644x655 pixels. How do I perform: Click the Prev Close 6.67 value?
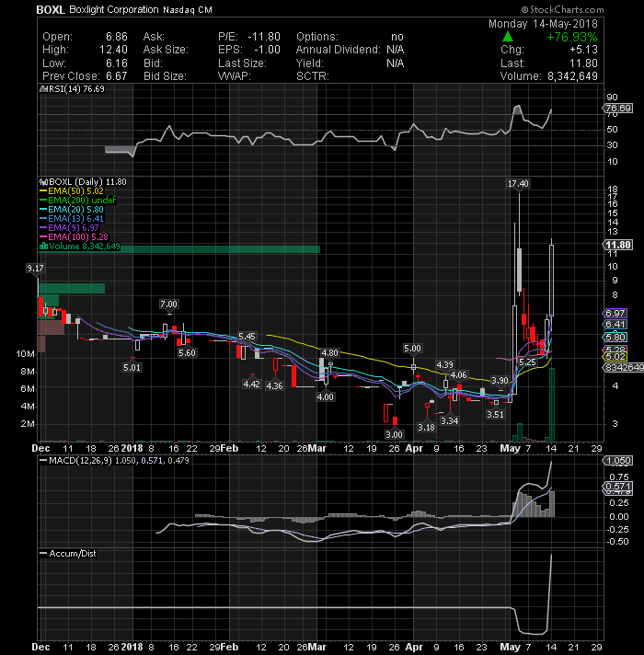click(117, 76)
